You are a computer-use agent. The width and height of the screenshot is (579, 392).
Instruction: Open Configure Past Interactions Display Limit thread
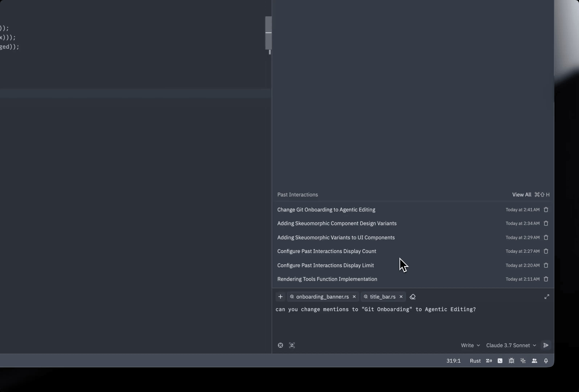325,265
